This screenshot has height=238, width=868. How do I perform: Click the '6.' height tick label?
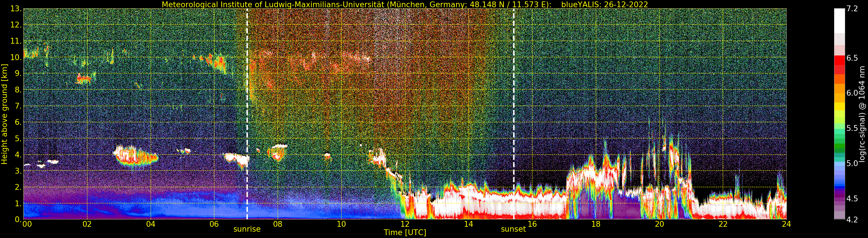click(18, 122)
